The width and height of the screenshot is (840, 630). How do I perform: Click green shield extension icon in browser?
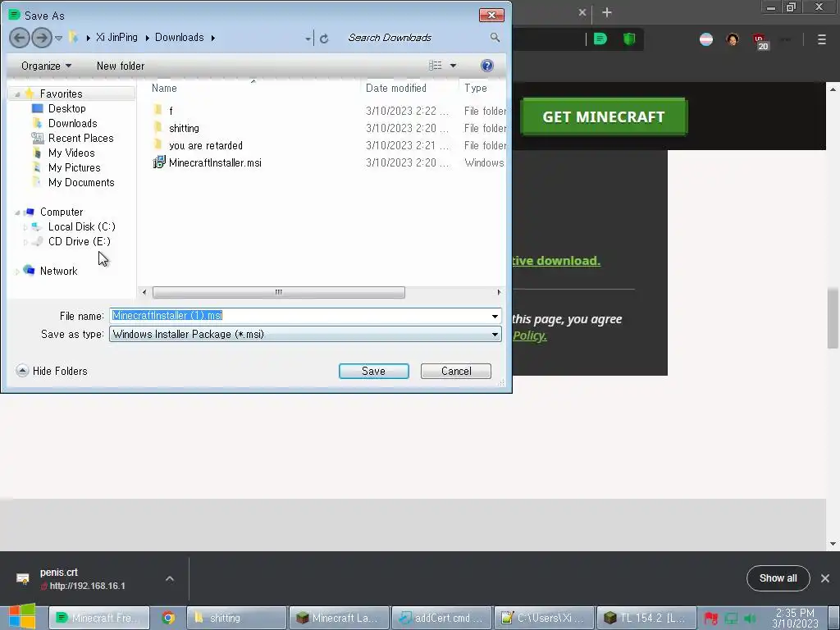click(629, 39)
